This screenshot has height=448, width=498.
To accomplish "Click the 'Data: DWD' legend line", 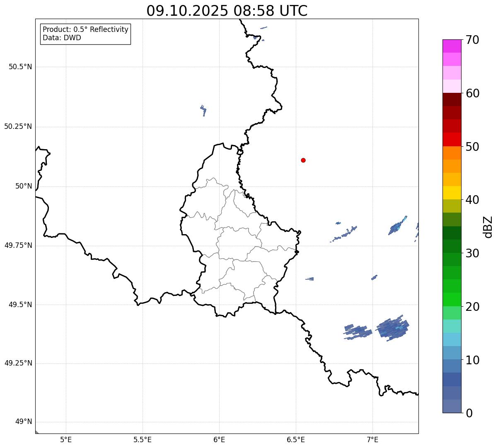I will (x=62, y=38).
